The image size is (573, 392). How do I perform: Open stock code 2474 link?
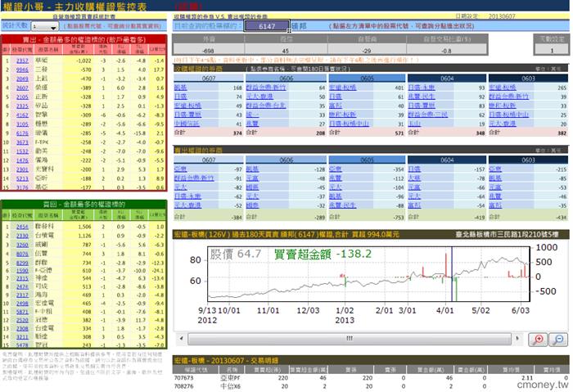tap(22, 286)
